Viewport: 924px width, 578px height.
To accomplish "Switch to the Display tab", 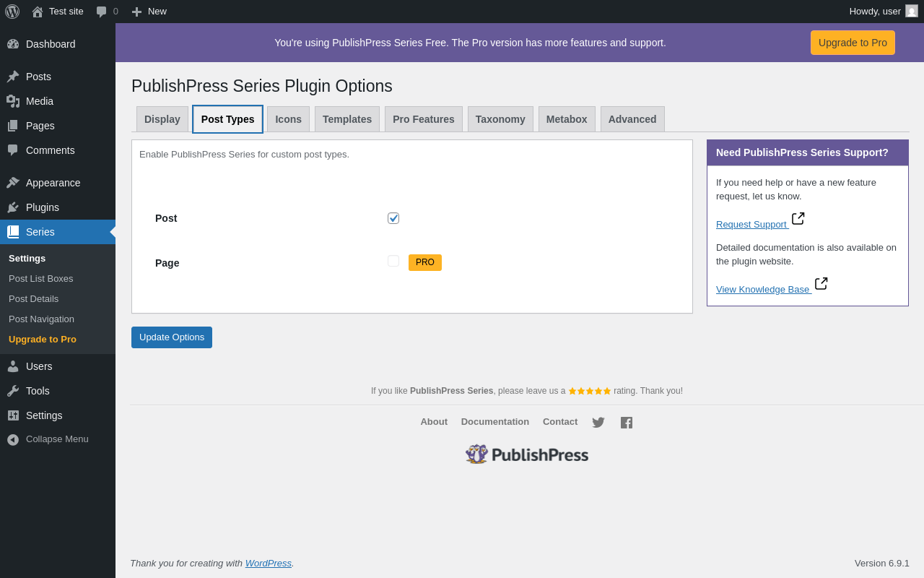I will 162,119.
